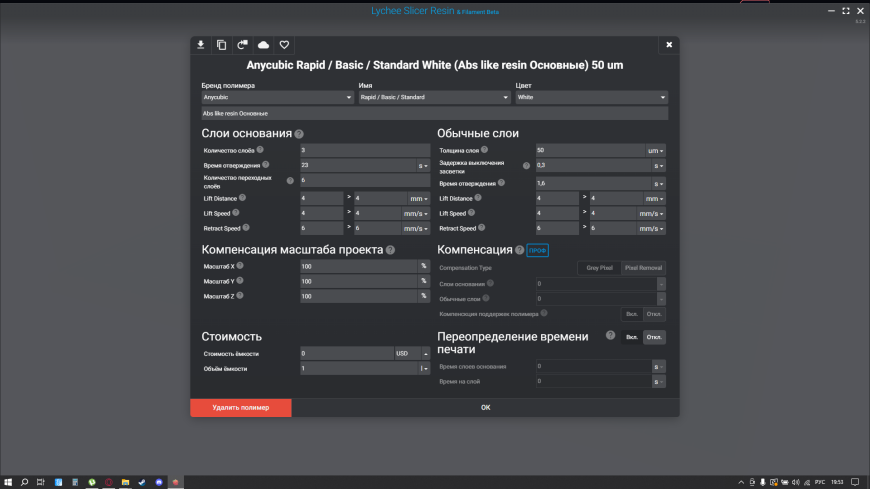This screenshot has width=870, height=489.
Task: Open help for Слои основания heading
Action: point(299,134)
